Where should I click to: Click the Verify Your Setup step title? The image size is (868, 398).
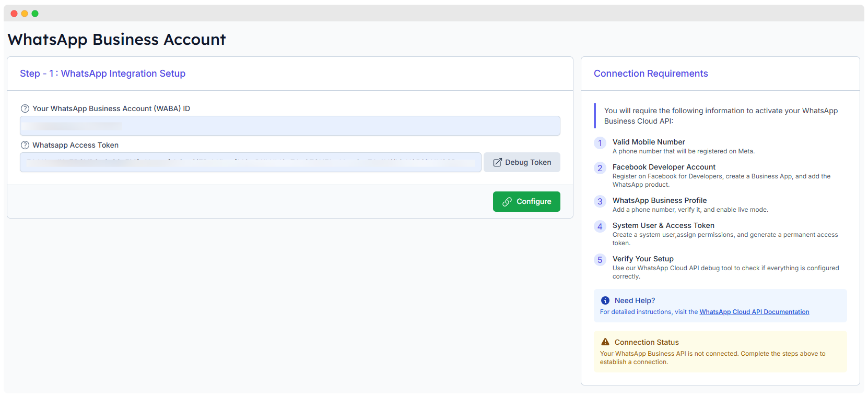(x=643, y=259)
